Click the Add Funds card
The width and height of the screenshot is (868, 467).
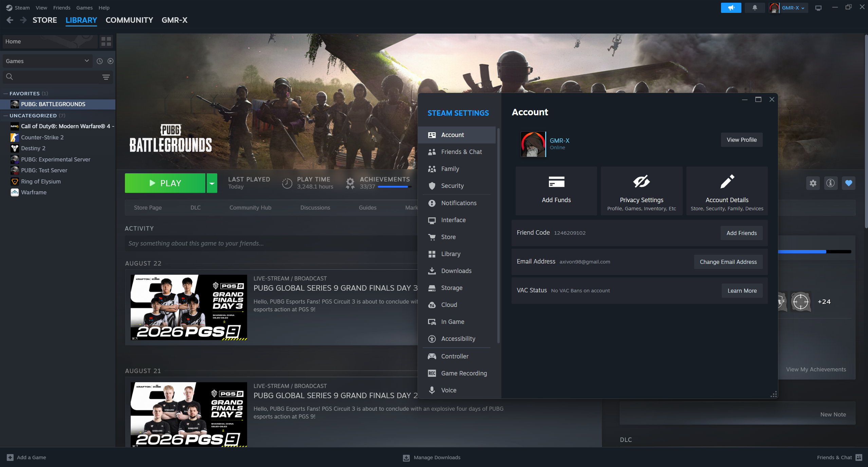point(556,191)
